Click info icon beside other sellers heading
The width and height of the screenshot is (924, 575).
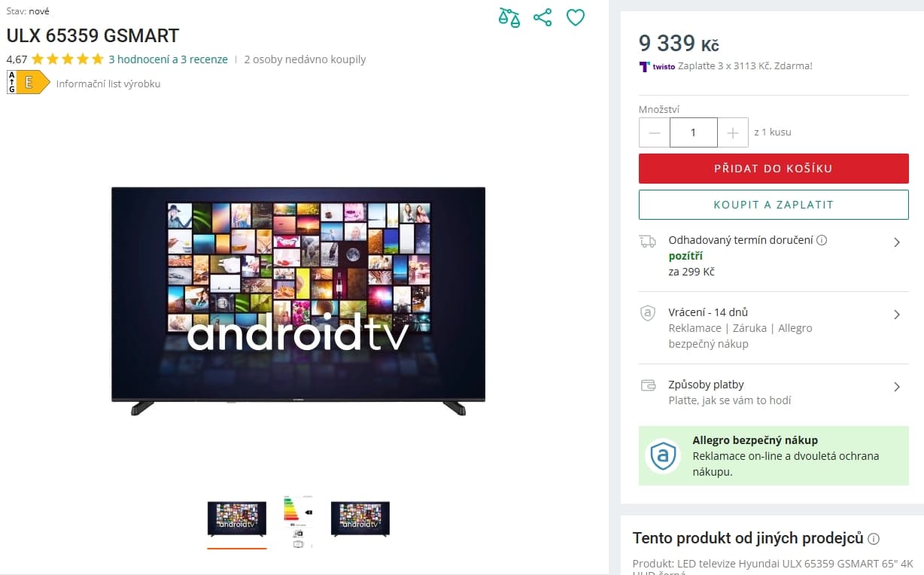click(874, 539)
